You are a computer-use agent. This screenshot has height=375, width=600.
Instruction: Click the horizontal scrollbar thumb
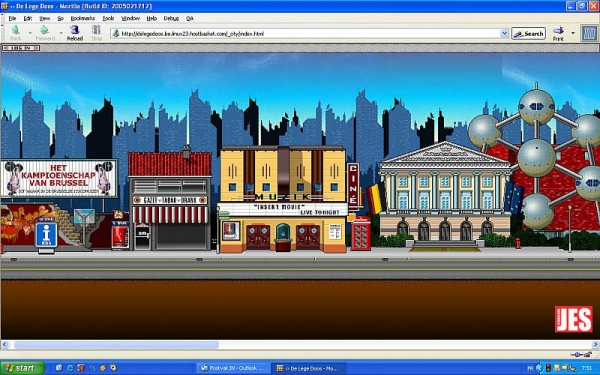(116, 345)
